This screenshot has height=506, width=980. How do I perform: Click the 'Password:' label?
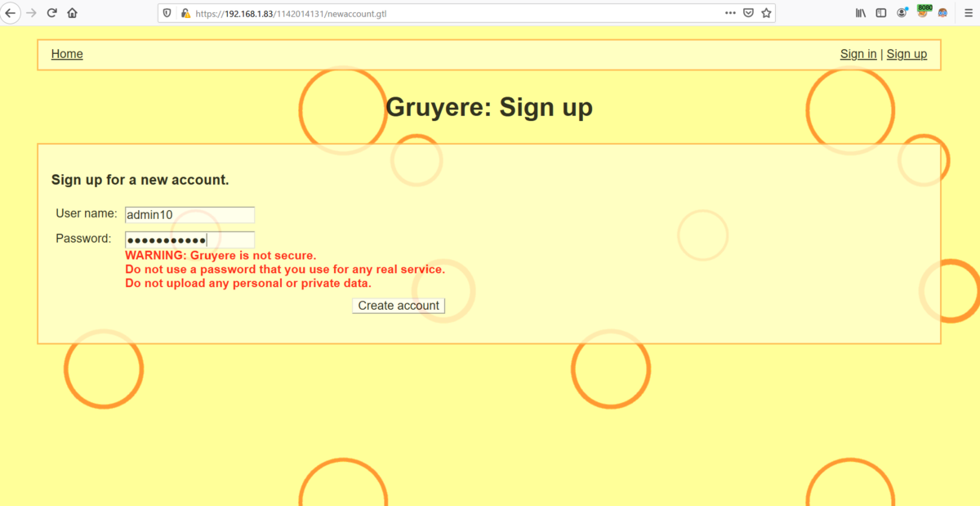(83, 239)
